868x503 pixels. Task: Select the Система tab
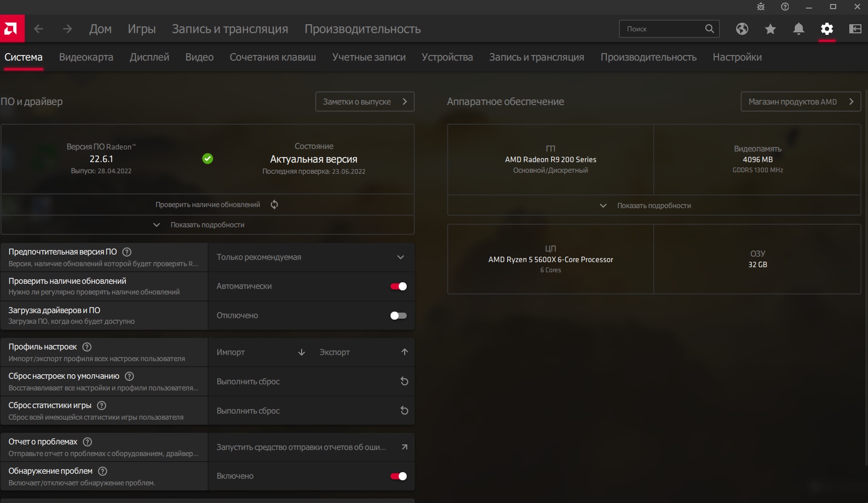[23, 57]
